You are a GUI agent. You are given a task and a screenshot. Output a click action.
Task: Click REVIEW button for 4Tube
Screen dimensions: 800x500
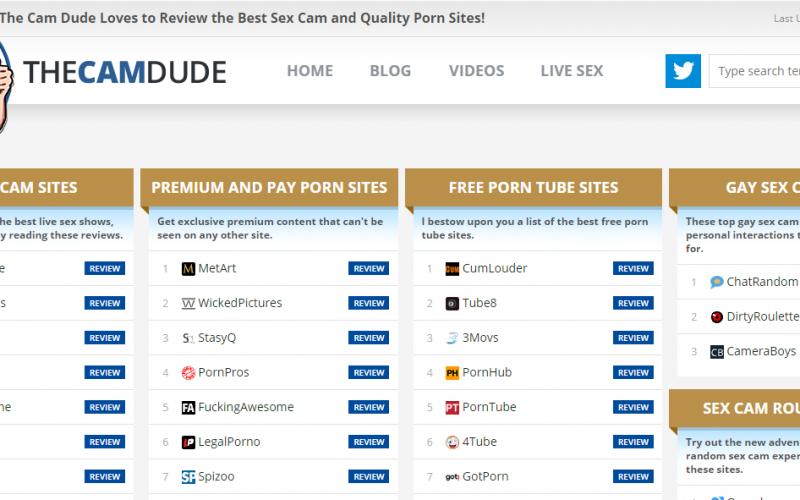point(633,442)
